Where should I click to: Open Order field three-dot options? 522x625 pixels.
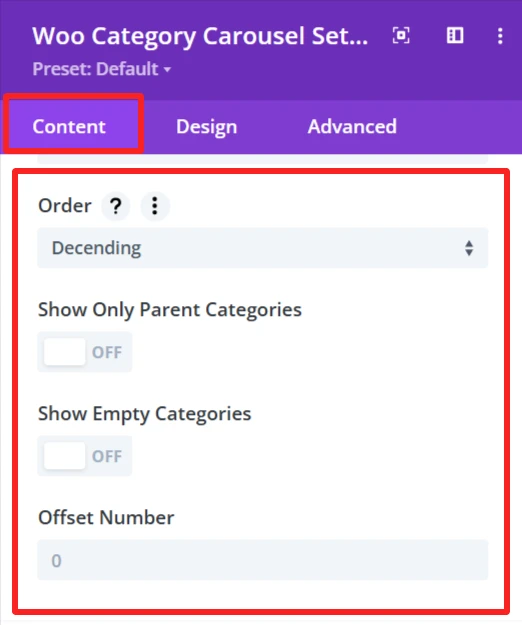tap(155, 206)
